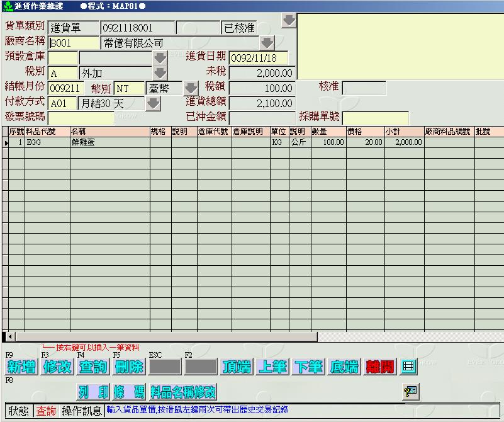The height and width of the screenshot is (422, 504).
Task: Click the grid view icon beside 離開
Action: (x=409, y=367)
